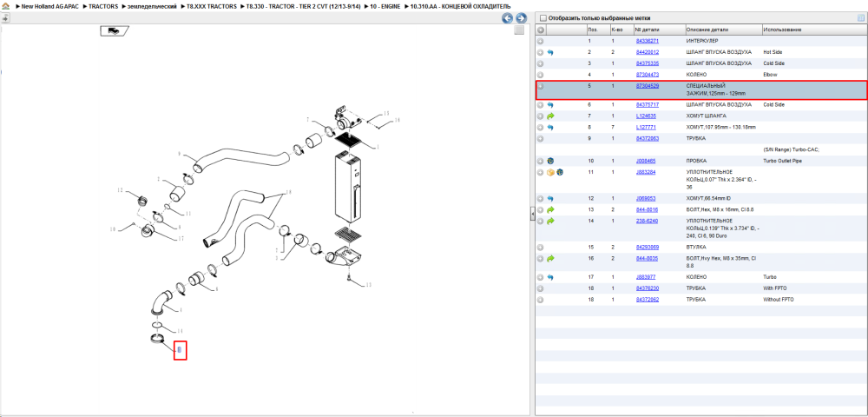This screenshot has width=868, height=417.
Task: Open New Holland AG APAC breadcrumb
Action: pos(48,6)
